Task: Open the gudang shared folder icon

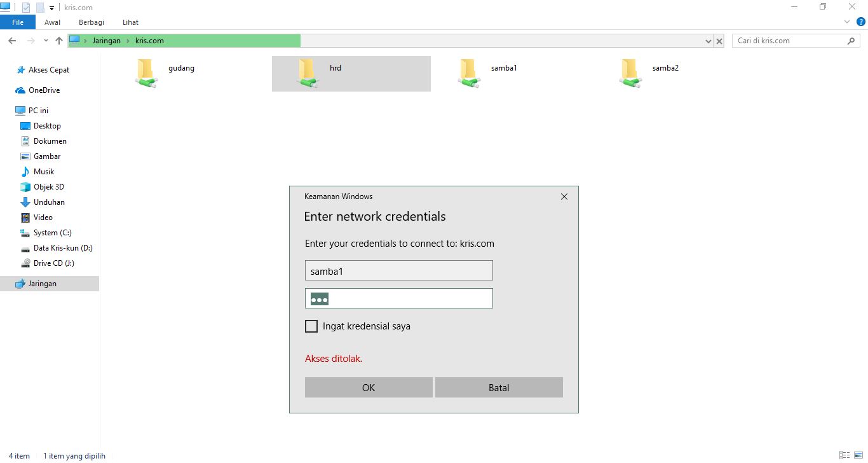Action: 146,73
